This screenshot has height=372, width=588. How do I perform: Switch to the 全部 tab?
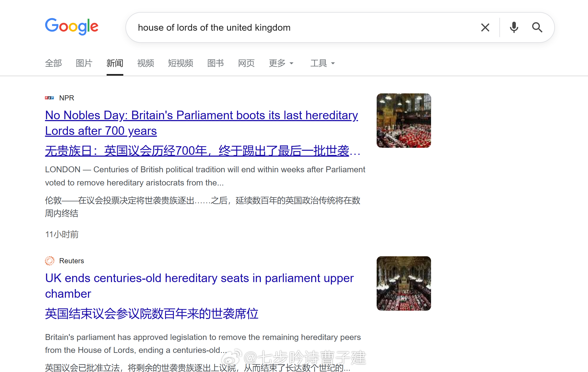[x=54, y=63]
